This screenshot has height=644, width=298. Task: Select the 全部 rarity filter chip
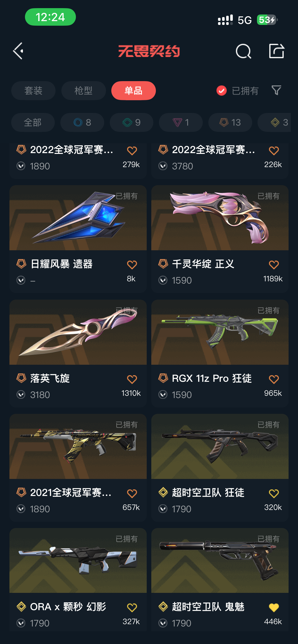(x=33, y=122)
